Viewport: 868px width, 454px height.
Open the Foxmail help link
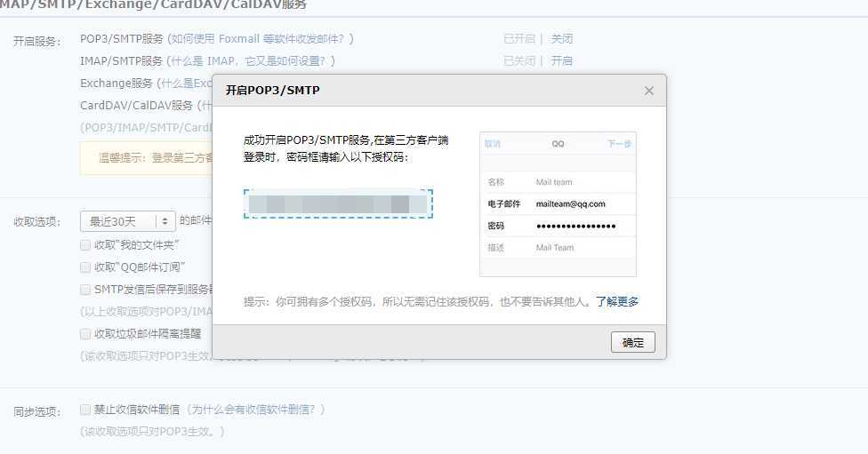coord(261,39)
